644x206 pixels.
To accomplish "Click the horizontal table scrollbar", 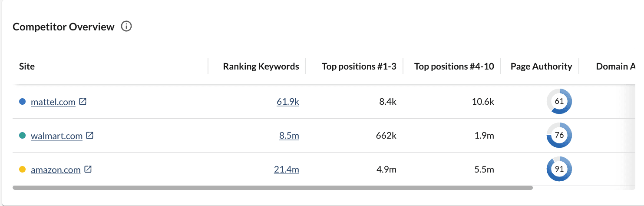I will (x=272, y=188).
